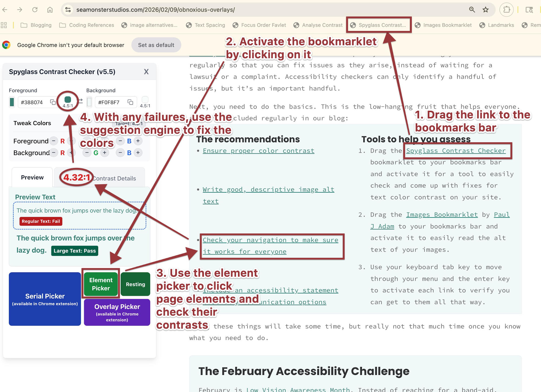Open site information in the address bar

[68, 10]
